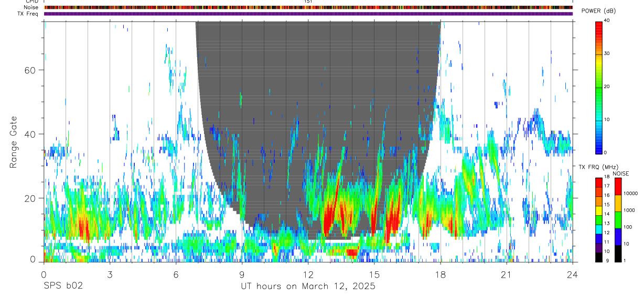Click the 100 label in the NOISE legend
The width and height of the screenshot is (644, 297).
click(627, 227)
